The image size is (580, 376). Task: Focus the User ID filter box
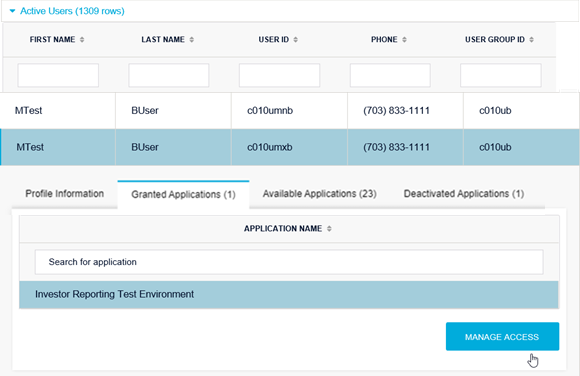(x=279, y=75)
